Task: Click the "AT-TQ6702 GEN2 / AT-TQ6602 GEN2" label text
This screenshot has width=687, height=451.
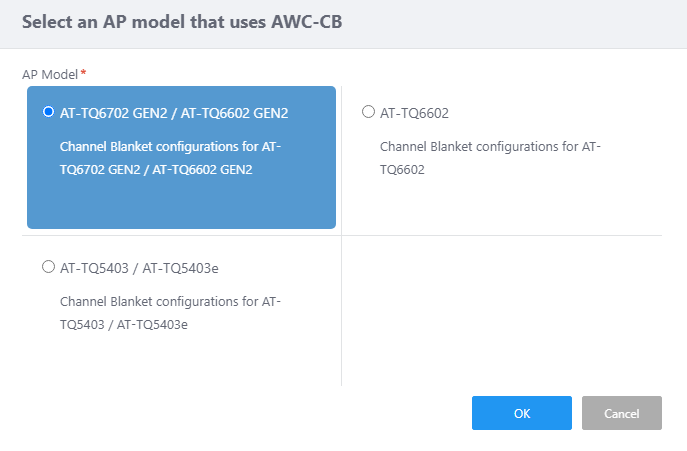Action: point(174,113)
